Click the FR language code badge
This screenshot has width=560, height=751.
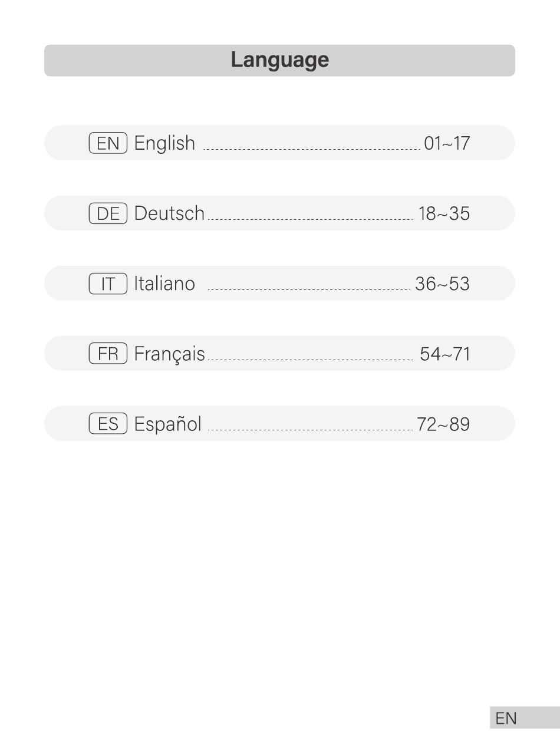pyautogui.click(x=108, y=354)
